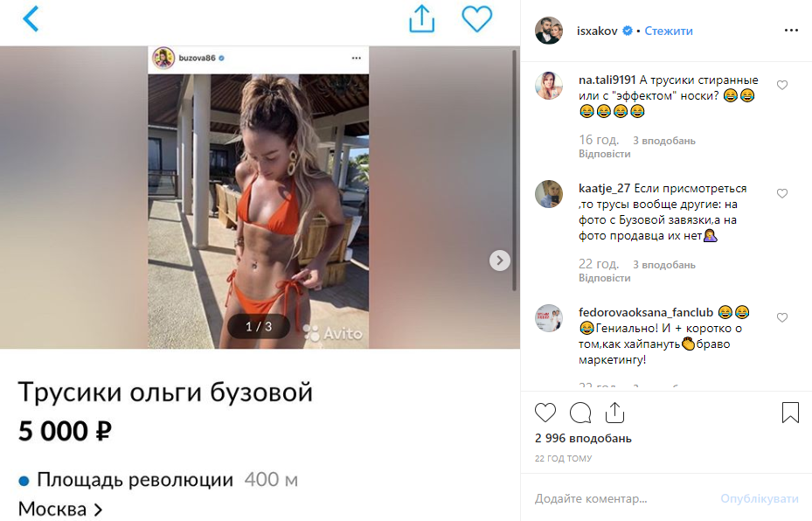
Task: Like kaatje_27's comment
Action: click(782, 193)
